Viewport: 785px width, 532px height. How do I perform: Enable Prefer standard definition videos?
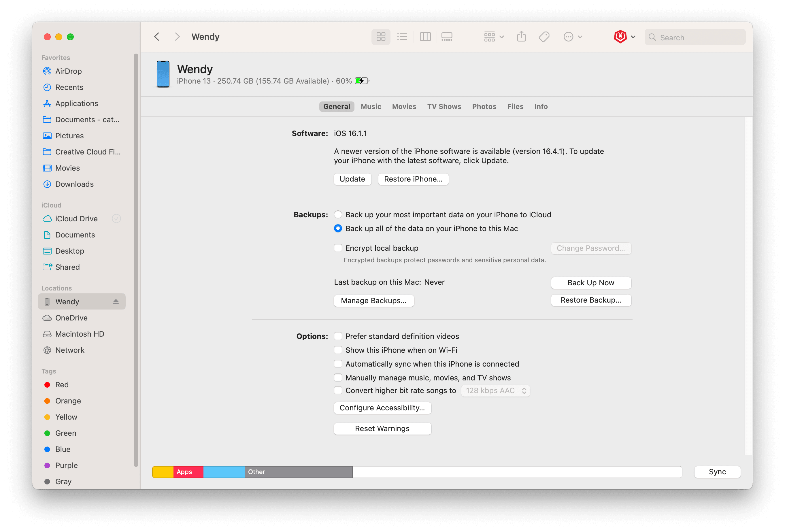coord(338,336)
